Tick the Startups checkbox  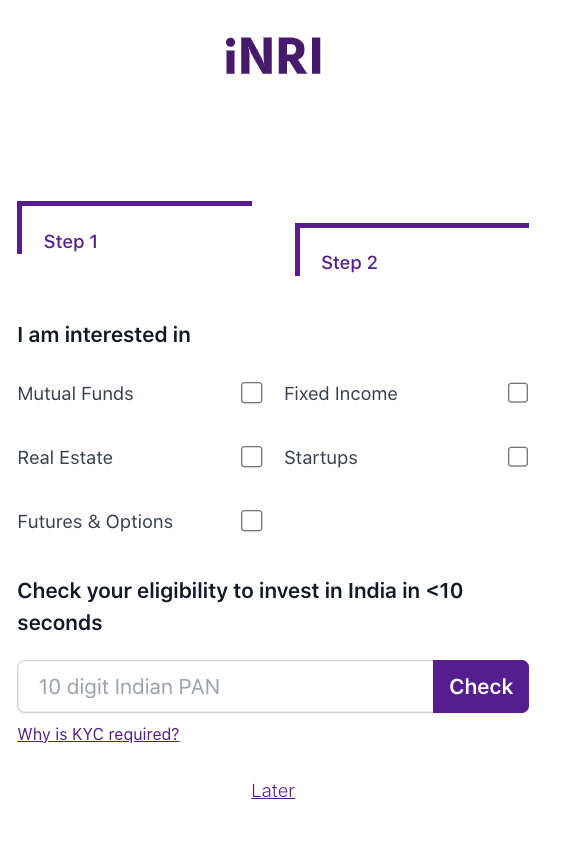coord(518,456)
